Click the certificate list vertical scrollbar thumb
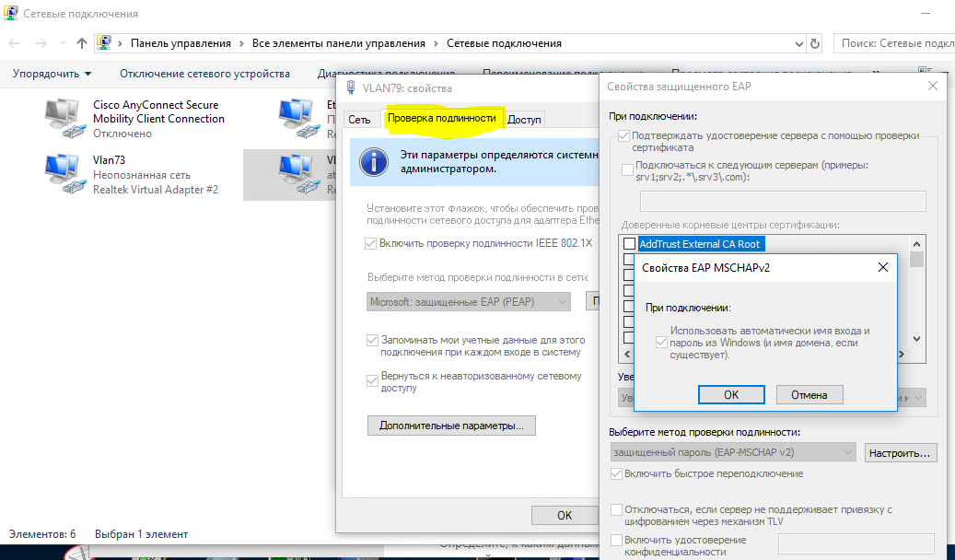This screenshot has width=955, height=560. coord(916,259)
